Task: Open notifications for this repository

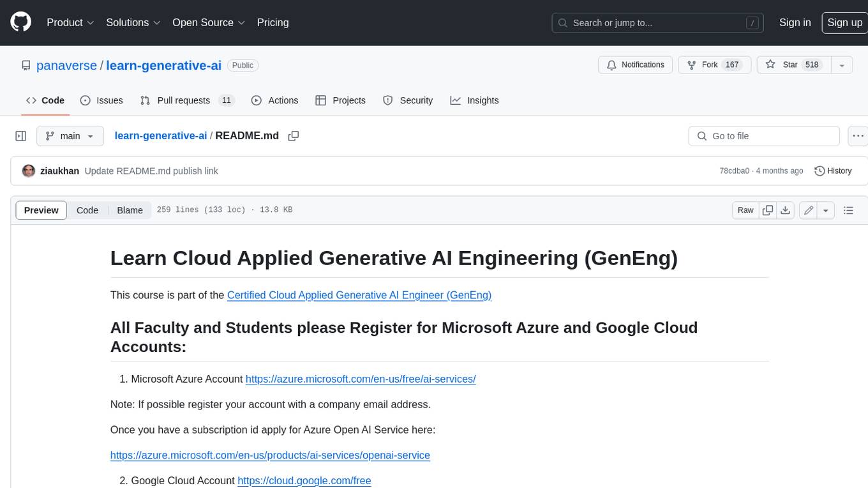Action: tap(635, 65)
